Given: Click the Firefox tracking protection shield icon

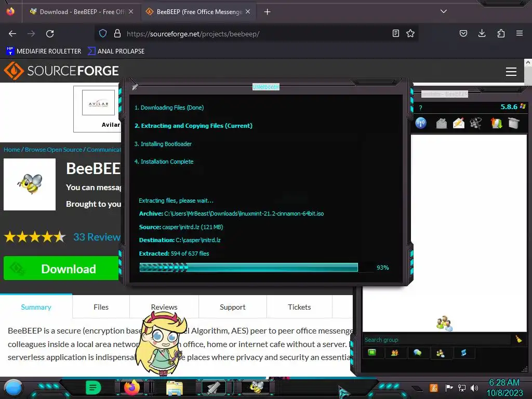Looking at the screenshot, I should pyautogui.click(x=103, y=33).
